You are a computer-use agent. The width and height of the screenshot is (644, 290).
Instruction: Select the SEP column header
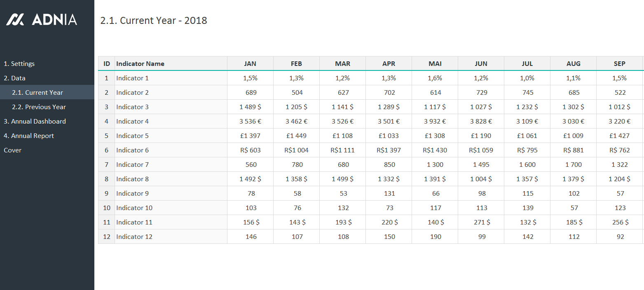coord(619,64)
